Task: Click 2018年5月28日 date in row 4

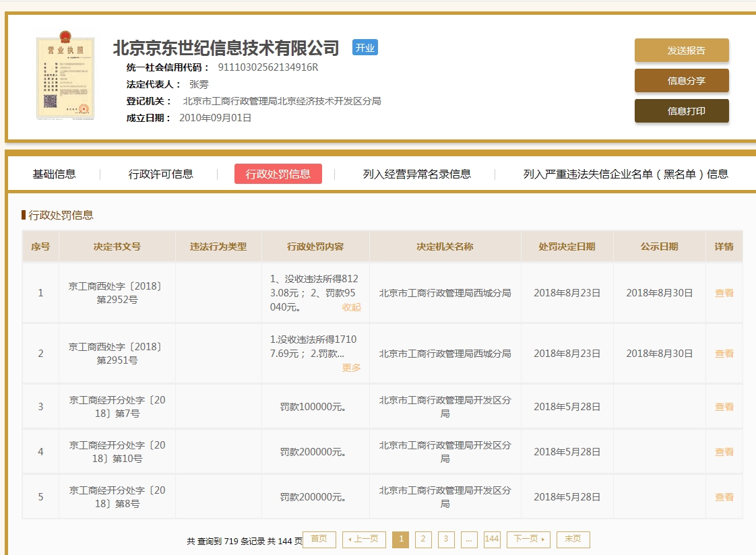Action: 567,452
